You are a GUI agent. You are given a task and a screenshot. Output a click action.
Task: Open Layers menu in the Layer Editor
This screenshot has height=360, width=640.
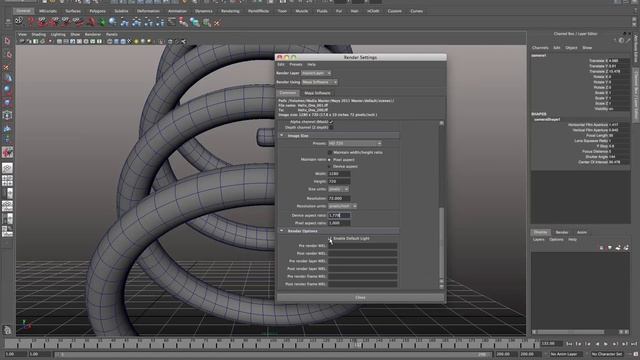pos(539,240)
